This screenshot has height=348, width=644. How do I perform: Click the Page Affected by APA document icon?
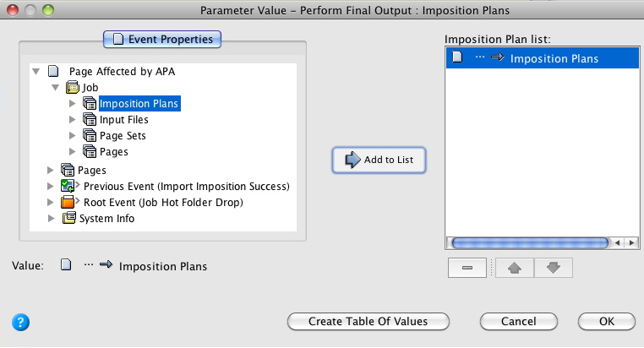[x=53, y=71]
